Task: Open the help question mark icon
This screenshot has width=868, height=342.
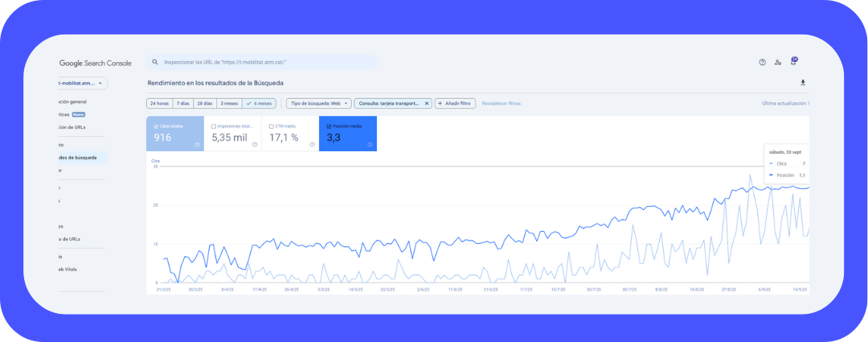Action: pyautogui.click(x=763, y=62)
